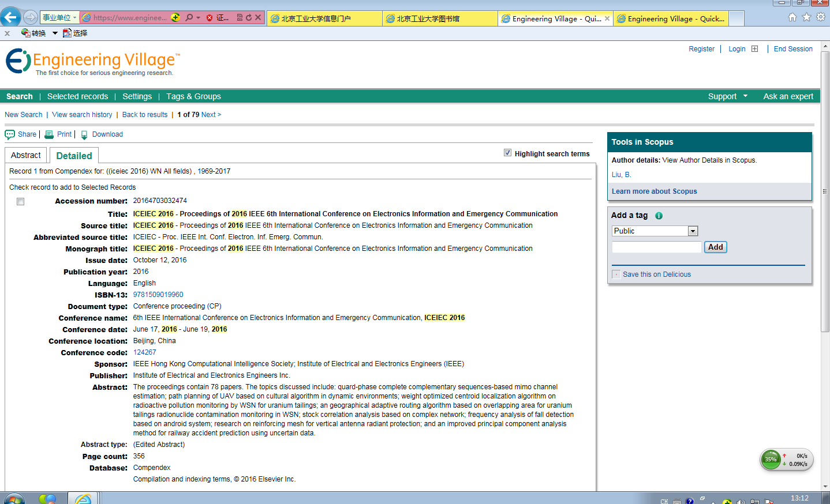Screen dimensions: 830x504
Task: Switch to the last Engineering Village browser tab
Action: point(671,18)
